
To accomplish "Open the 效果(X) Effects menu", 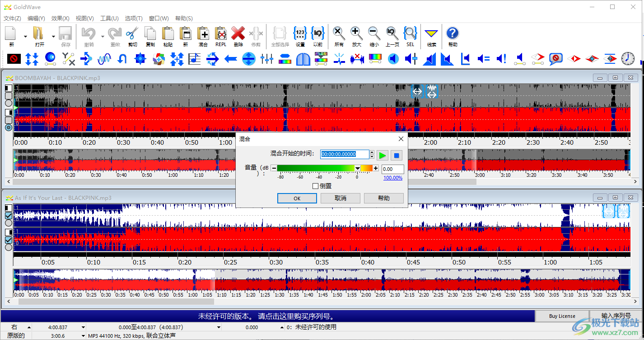I will [60, 19].
